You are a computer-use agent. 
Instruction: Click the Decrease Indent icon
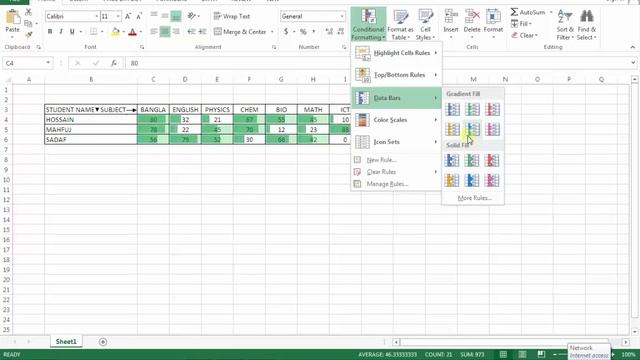[x=191, y=31]
